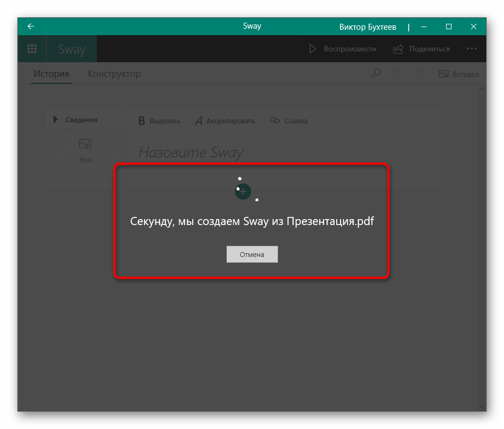Switch to the Конструктор tab
Screen dimensions: 504x429
click(114, 74)
